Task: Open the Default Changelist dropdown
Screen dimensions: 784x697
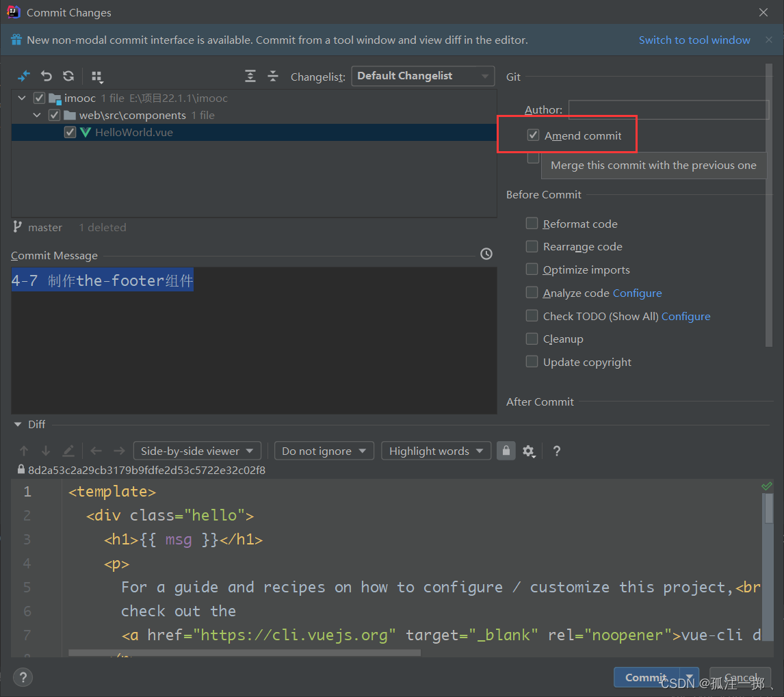Action: 423,76
